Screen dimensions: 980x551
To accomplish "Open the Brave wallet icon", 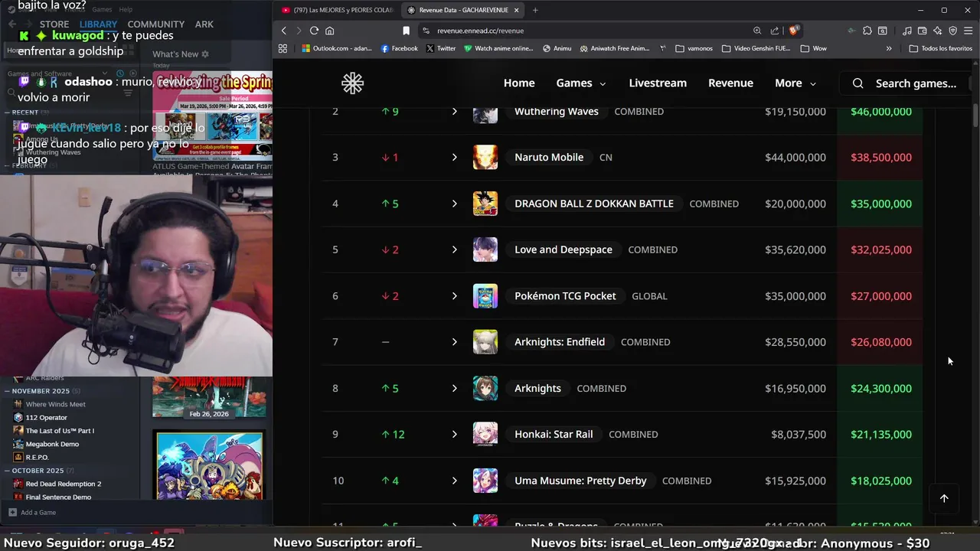I will tap(923, 31).
